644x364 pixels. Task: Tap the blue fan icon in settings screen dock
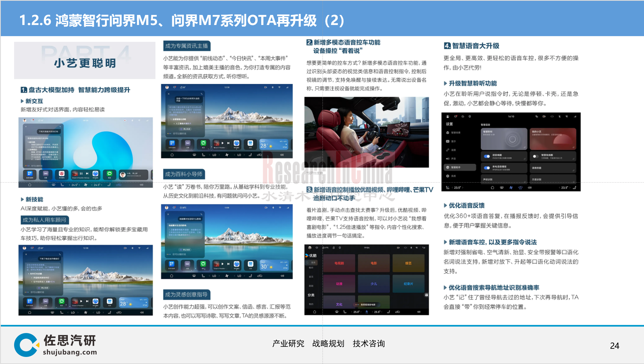[x=511, y=187]
